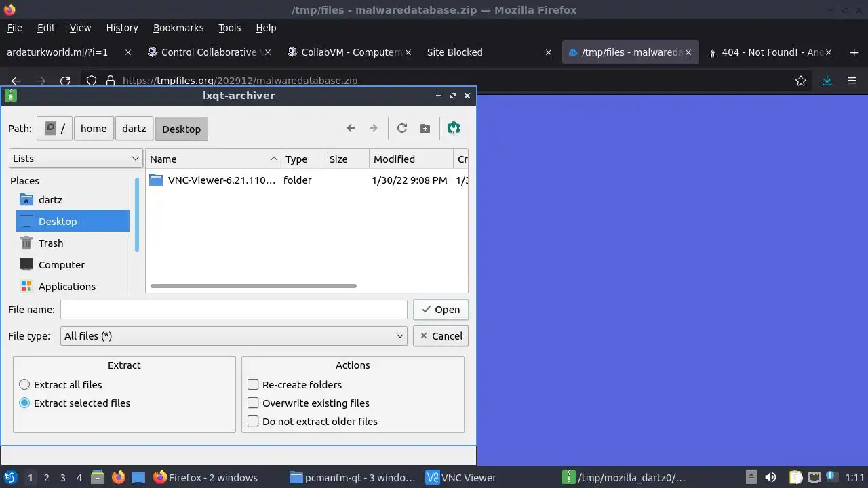The height and width of the screenshot is (488, 868).
Task: Jump to the 'home' path segment
Action: pos(94,128)
